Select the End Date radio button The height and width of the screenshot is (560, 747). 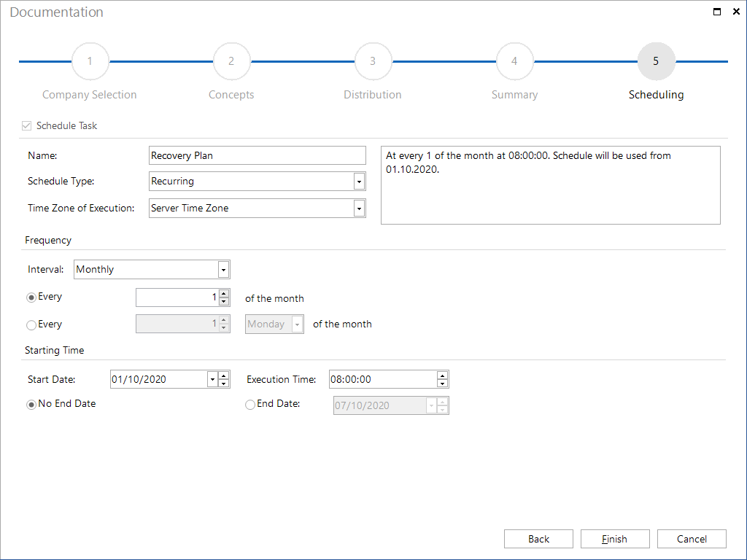250,405
